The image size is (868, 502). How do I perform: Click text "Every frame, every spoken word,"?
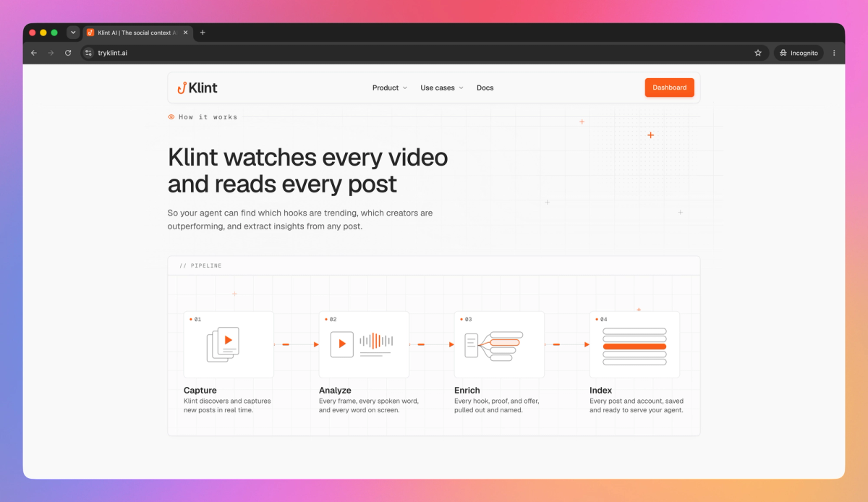(x=369, y=401)
